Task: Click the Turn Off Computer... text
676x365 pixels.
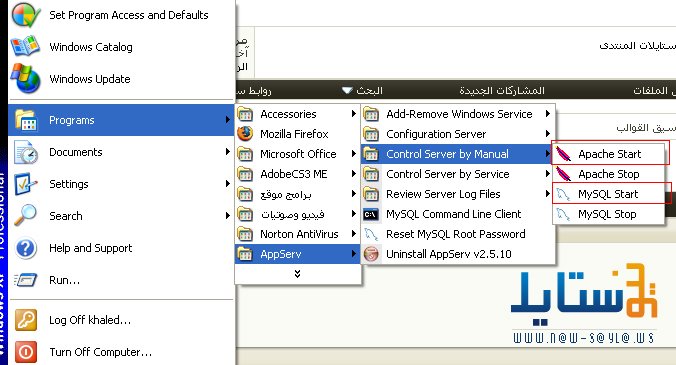Action: click(x=100, y=352)
